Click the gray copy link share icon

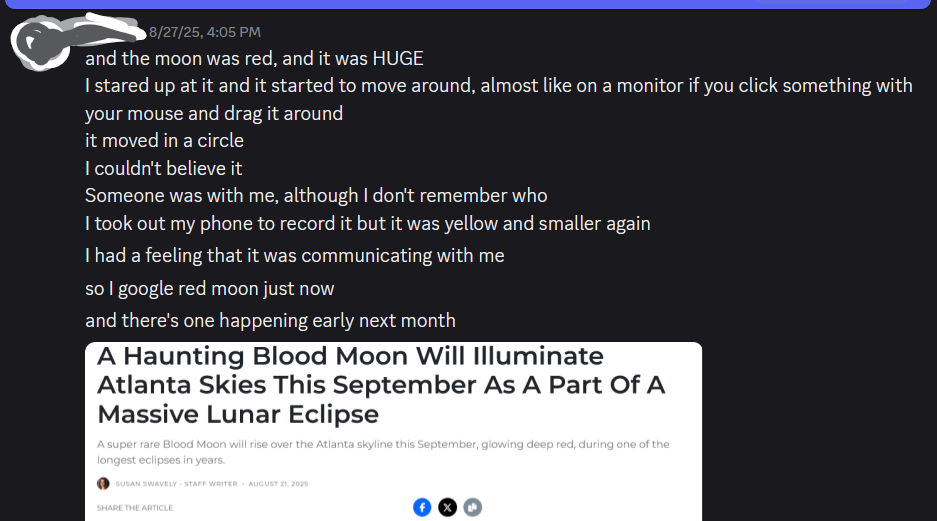(473, 507)
